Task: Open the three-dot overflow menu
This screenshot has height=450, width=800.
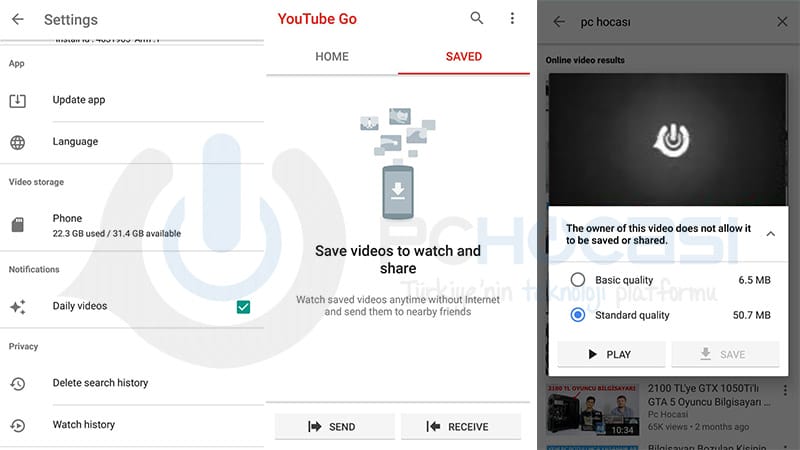Action: [x=512, y=18]
